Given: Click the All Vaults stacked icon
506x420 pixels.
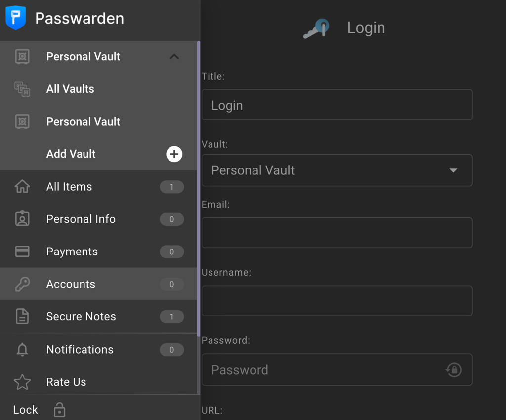Looking at the screenshot, I should [22, 89].
